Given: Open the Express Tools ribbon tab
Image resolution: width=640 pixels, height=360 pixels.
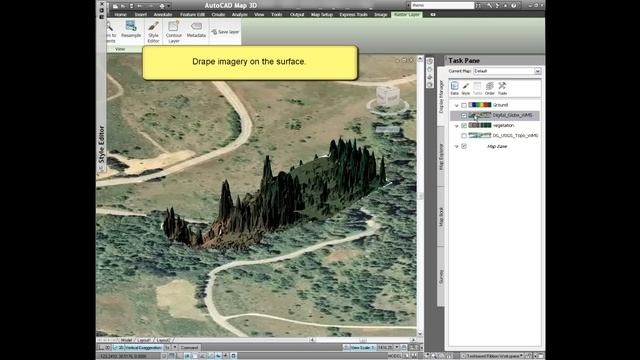Looking at the screenshot, I should coord(353,15).
